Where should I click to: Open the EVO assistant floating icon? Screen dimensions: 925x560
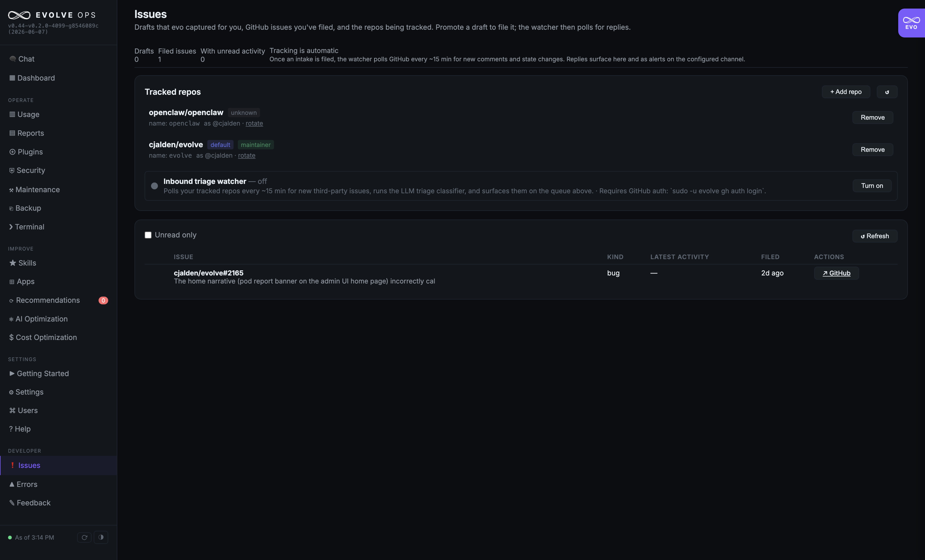(911, 23)
